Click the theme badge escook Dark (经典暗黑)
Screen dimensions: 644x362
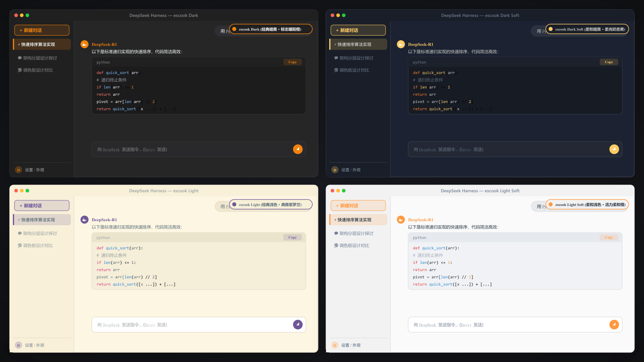click(271, 29)
